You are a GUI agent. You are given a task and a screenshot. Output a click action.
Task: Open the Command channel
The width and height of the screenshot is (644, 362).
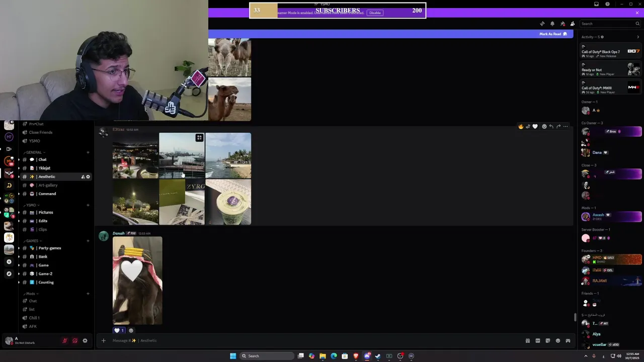pos(55,194)
